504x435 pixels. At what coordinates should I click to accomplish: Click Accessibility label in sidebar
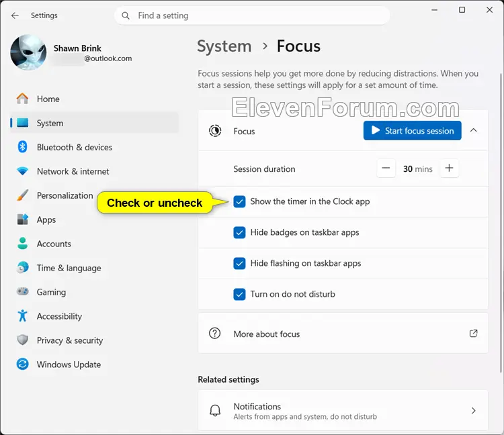[x=59, y=316]
